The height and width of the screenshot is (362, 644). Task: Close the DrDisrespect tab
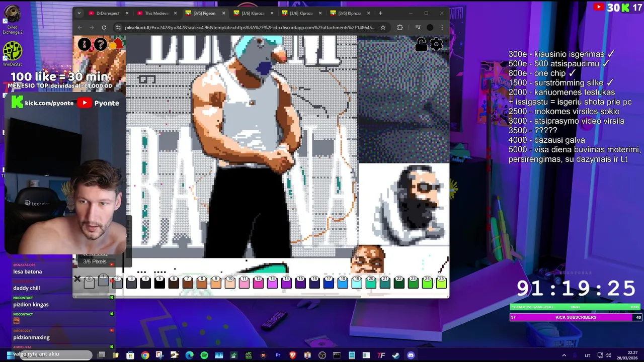pyautogui.click(x=127, y=13)
